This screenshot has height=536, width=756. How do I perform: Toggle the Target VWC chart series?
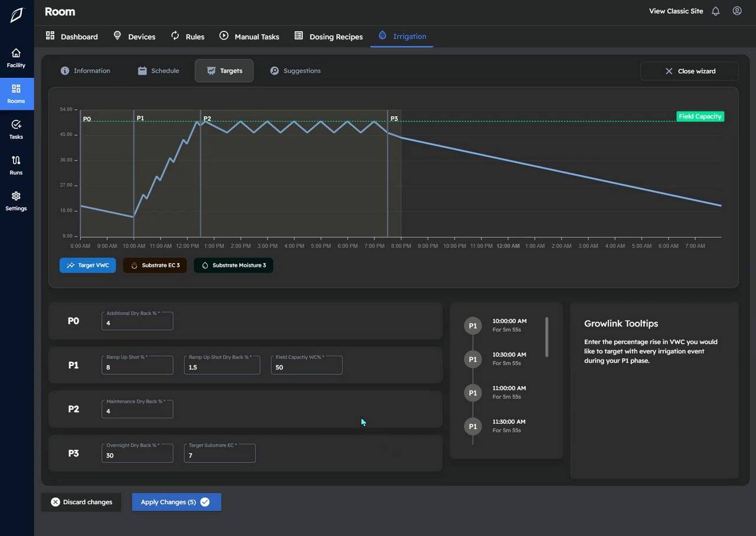point(87,266)
